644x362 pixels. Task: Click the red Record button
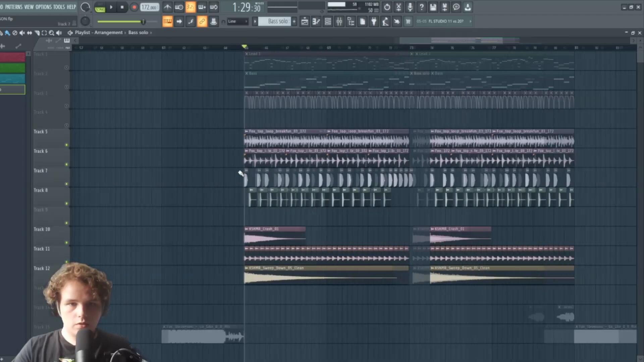click(134, 7)
